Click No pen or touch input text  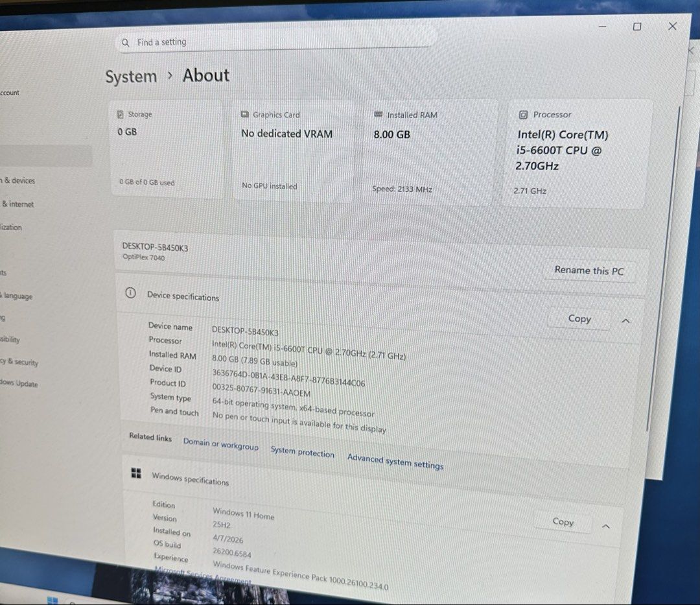[299, 422]
